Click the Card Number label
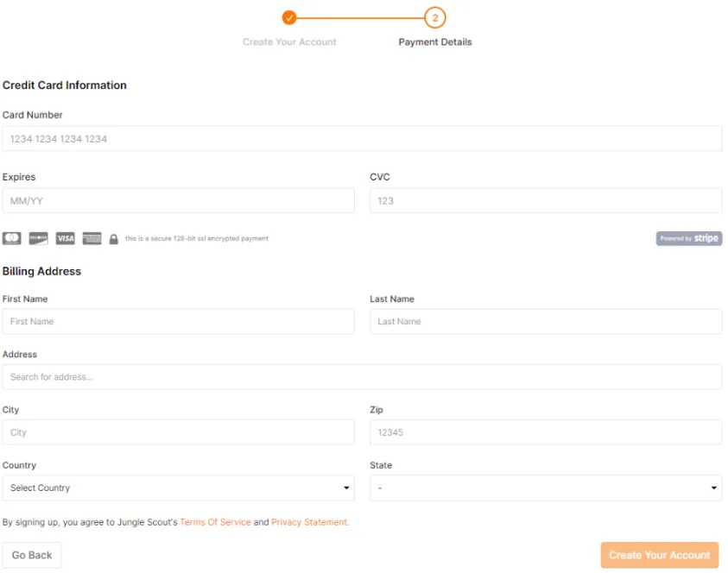 33,115
